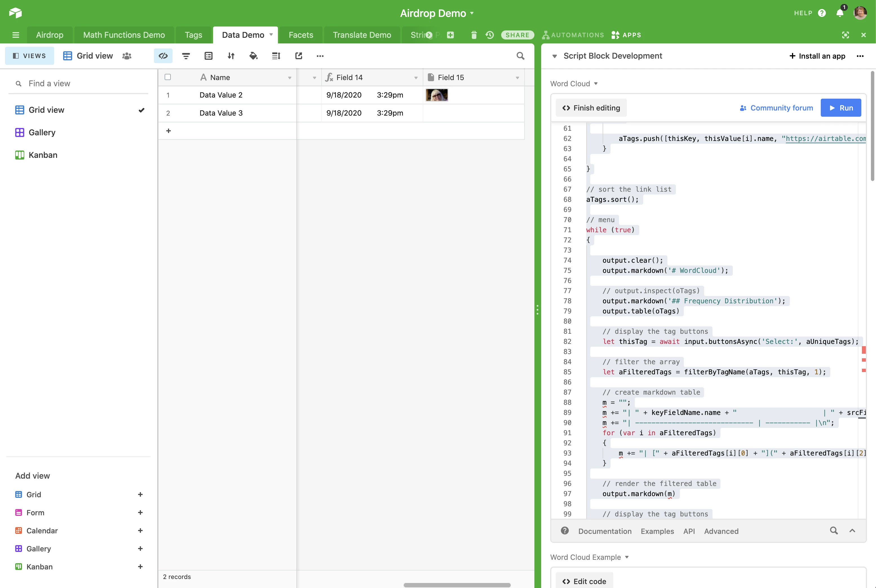
Task: Open the notifications bell
Action: point(840,13)
